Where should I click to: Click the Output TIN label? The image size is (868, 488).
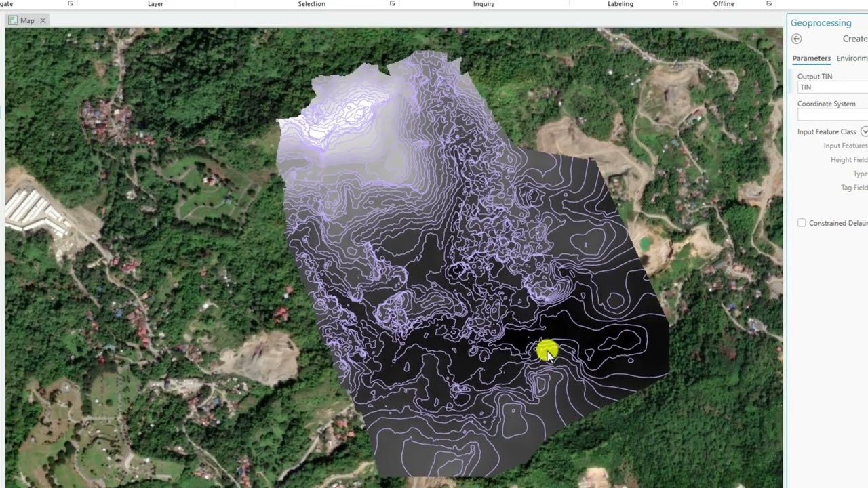tap(814, 77)
